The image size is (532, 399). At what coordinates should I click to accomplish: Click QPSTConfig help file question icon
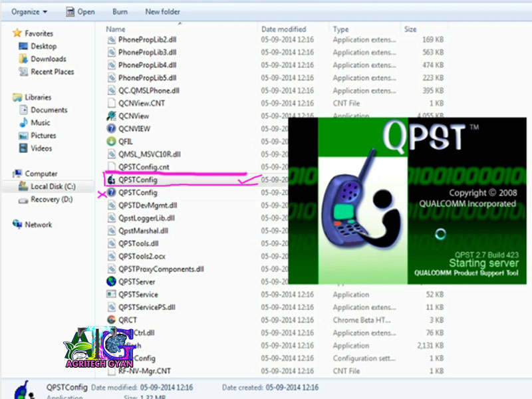(111, 192)
